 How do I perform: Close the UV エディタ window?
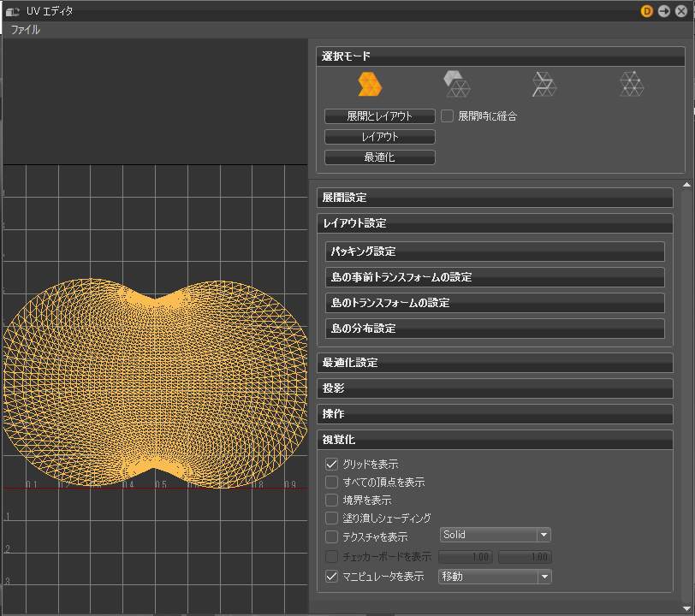pos(681,11)
